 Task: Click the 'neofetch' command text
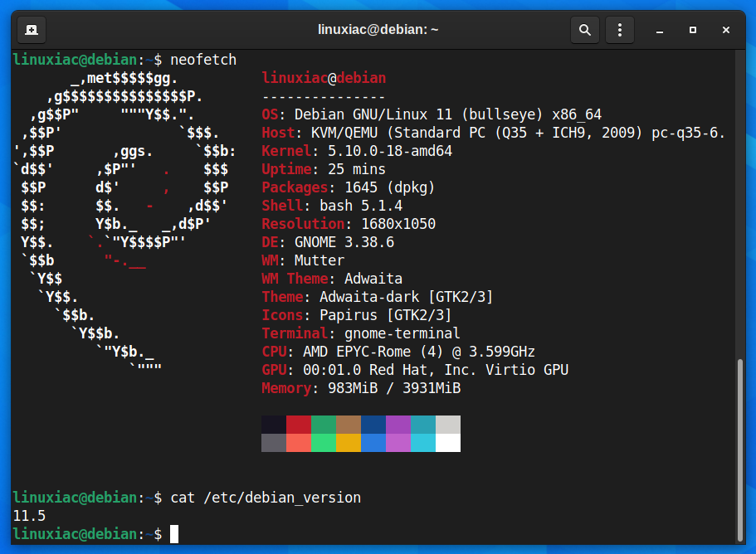pos(203,60)
